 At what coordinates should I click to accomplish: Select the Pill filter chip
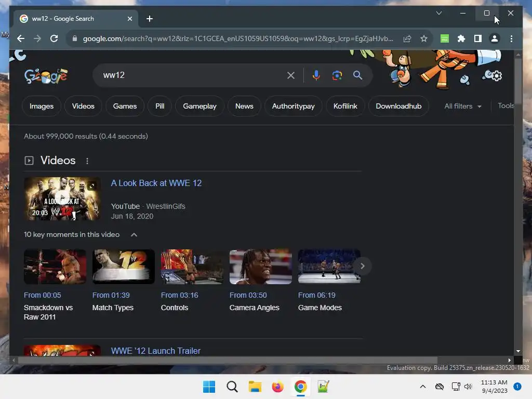click(x=160, y=106)
